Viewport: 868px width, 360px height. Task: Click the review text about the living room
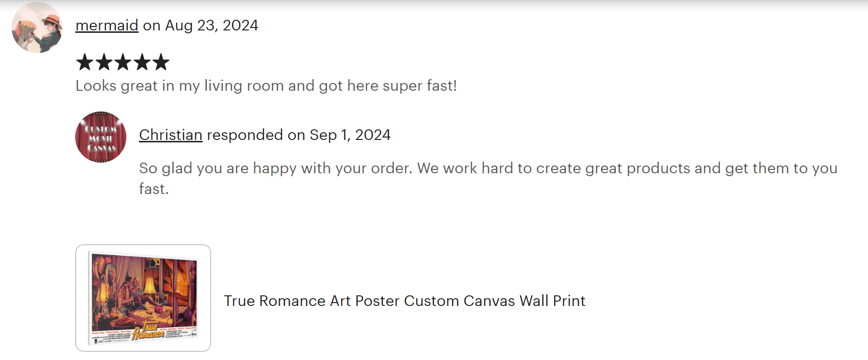[x=266, y=86]
